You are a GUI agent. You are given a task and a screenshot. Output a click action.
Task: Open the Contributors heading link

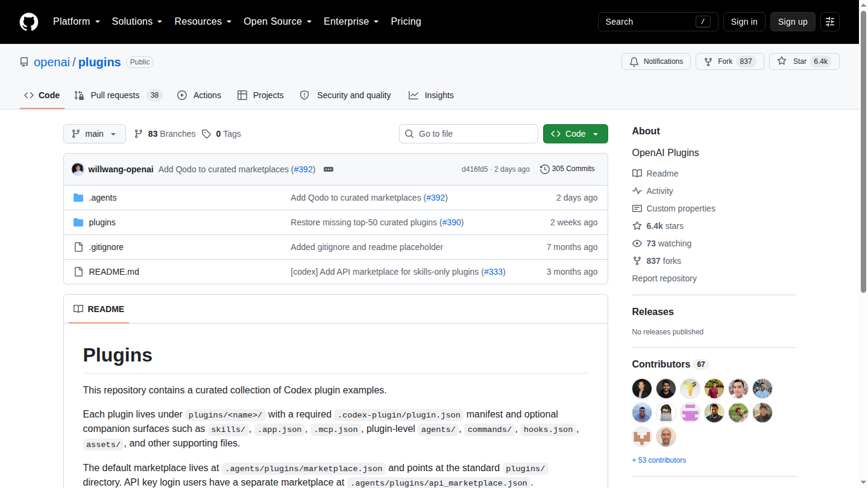(669, 364)
